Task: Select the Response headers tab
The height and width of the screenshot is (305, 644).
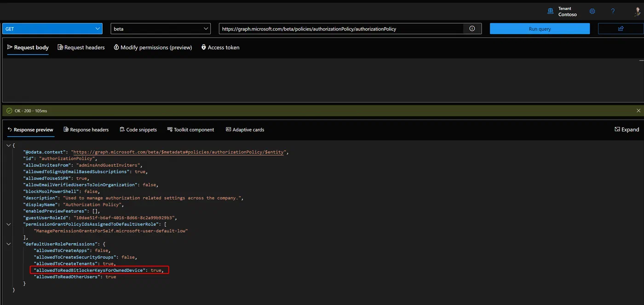Action: (x=86, y=129)
